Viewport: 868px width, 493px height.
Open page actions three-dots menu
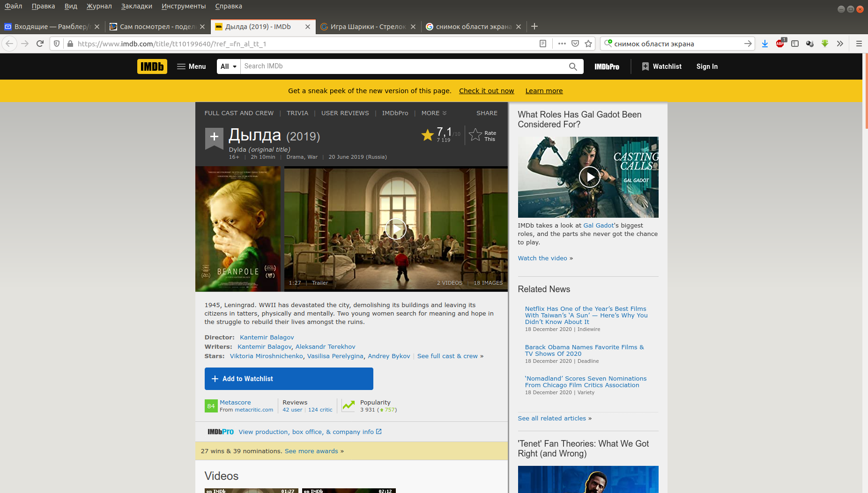pos(562,44)
